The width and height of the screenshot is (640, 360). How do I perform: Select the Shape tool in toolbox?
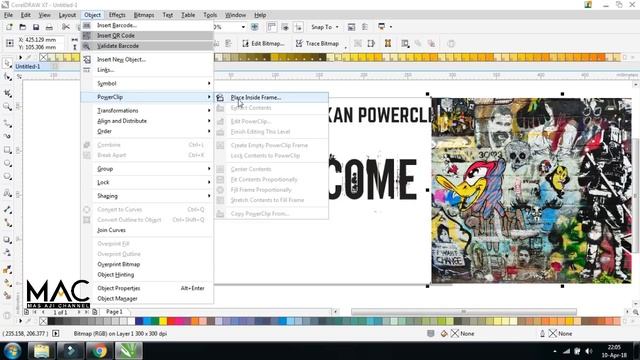(x=7, y=77)
